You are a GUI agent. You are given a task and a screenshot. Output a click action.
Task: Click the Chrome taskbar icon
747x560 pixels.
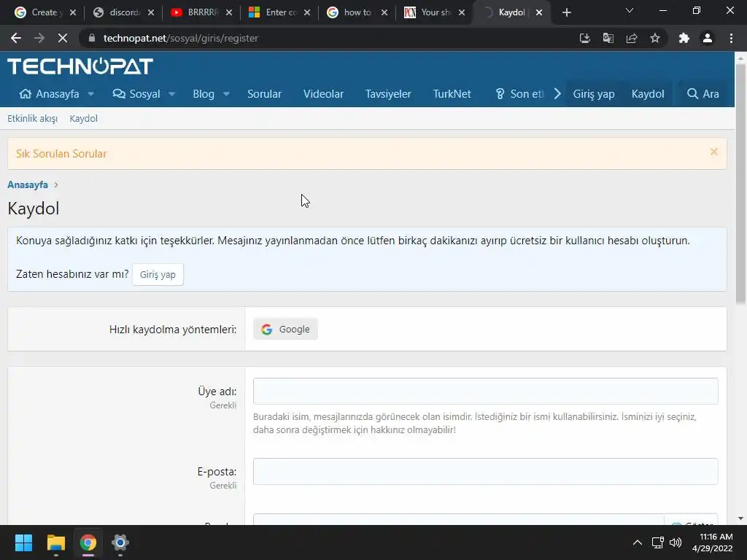pyautogui.click(x=88, y=542)
